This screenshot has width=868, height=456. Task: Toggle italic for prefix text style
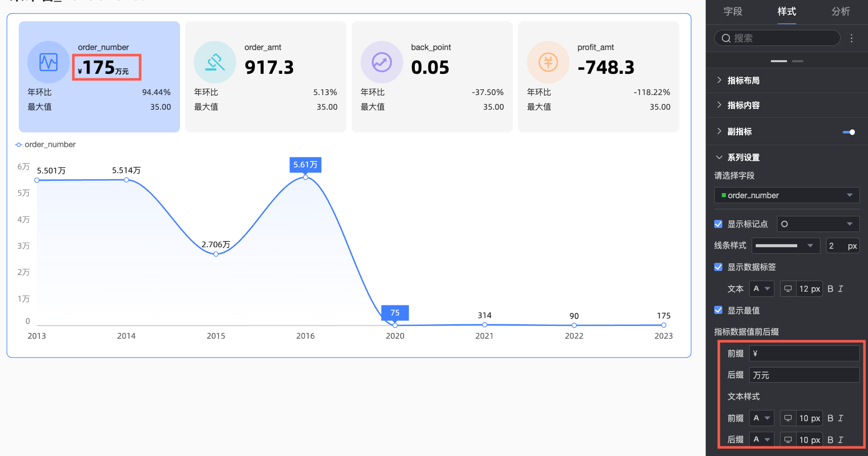point(841,418)
